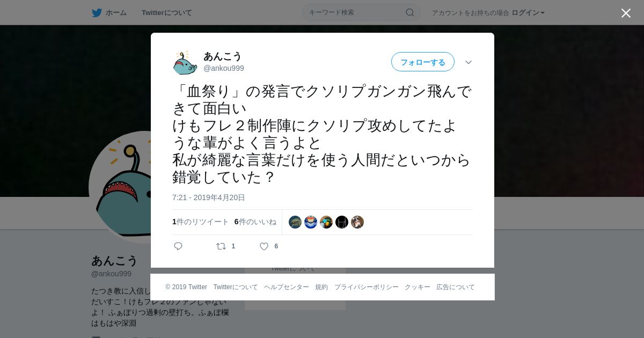Expand the tweet options chevron menu
Image resolution: width=644 pixels, height=338 pixels.
point(469,62)
